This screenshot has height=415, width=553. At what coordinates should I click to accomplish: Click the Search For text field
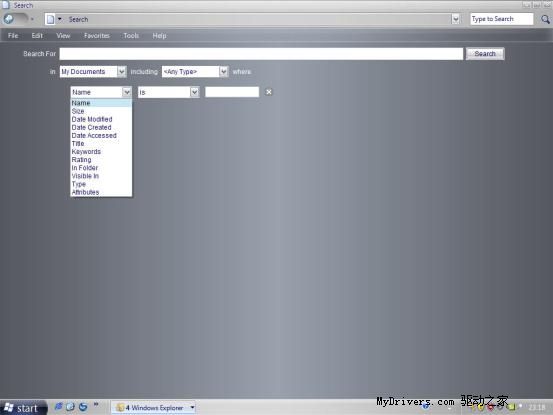click(261, 54)
